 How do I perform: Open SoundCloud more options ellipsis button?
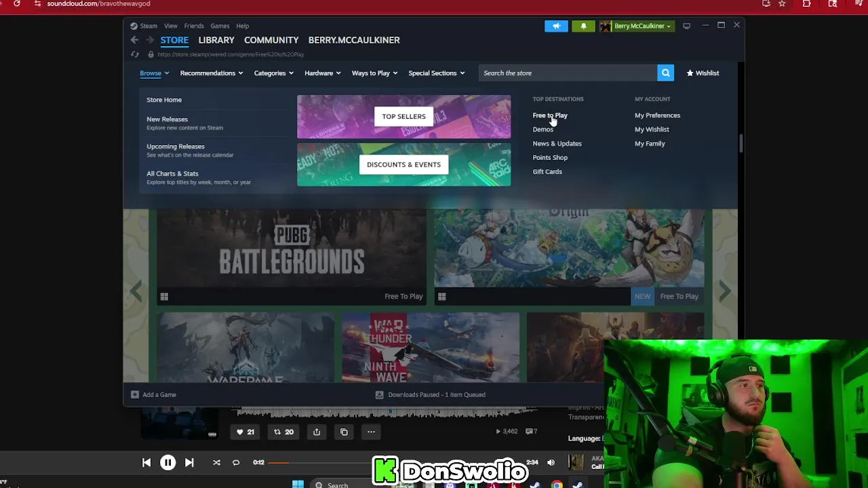point(371,432)
